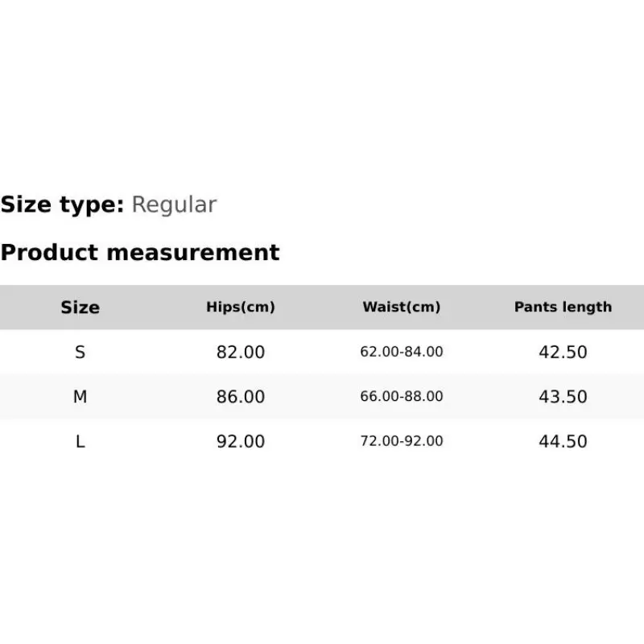Select the size L hips value 92.00
Screen dimensions: 644x644
[x=241, y=441]
